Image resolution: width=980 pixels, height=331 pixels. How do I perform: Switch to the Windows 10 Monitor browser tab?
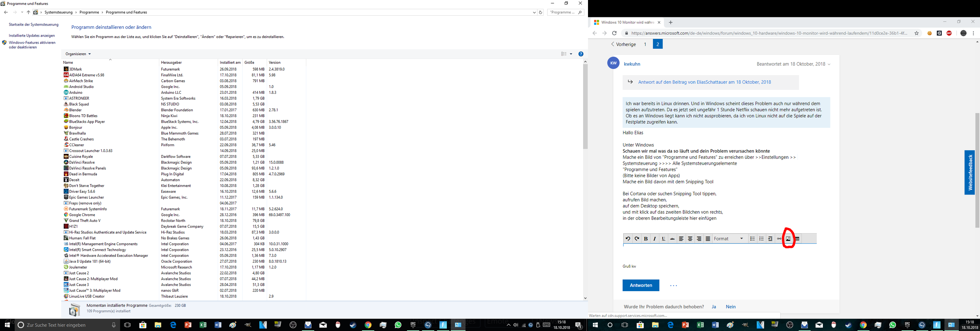pos(627,23)
